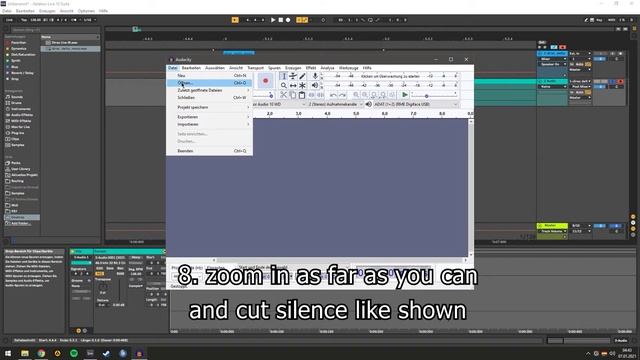Click Ableton transport Record button
This screenshot has width=640, height=360.
pyautogui.click(x=288, y=20)
